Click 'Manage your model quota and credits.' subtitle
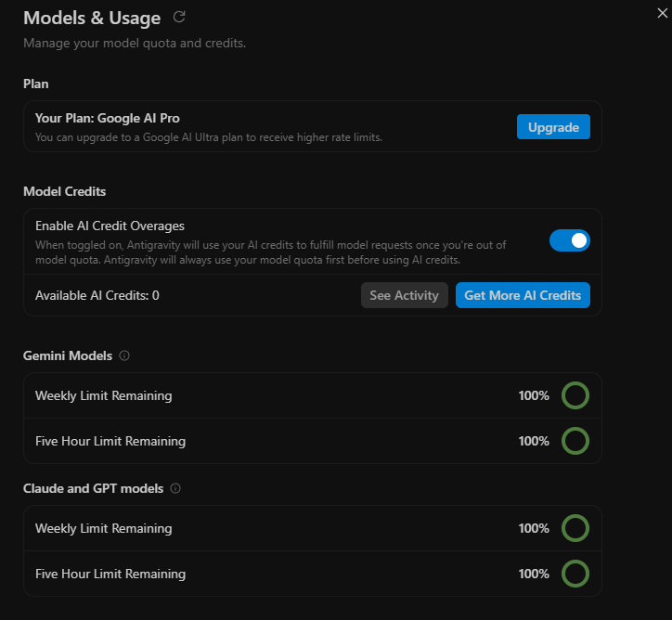Image resolution: width=672 pixels, height=620 pixels. (x=135, y=44)
